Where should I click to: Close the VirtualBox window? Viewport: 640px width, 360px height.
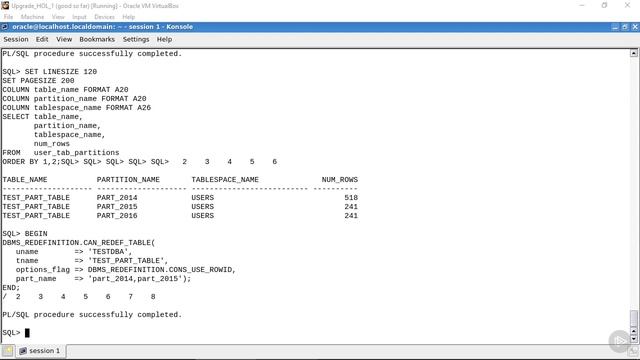[x=627, y=5]
